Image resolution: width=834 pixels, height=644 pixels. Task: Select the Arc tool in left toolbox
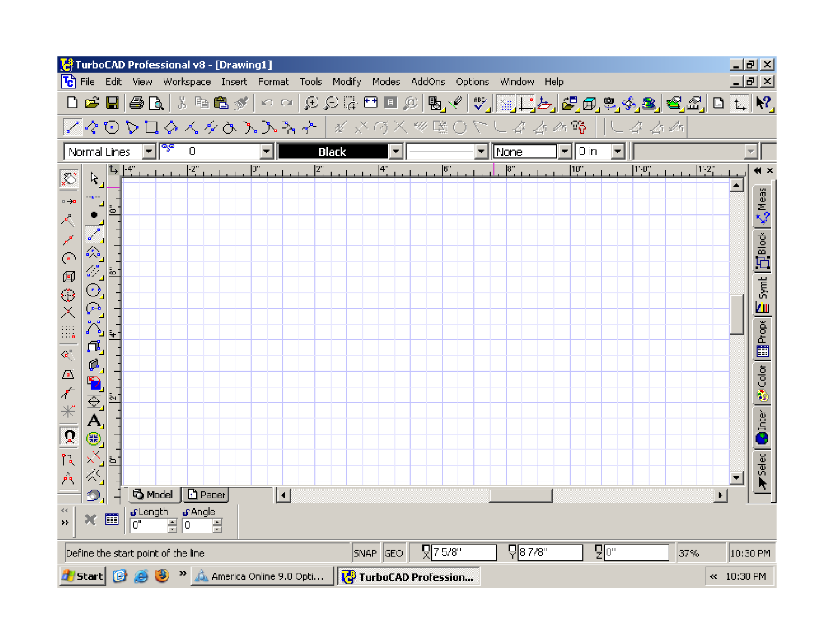94,309
